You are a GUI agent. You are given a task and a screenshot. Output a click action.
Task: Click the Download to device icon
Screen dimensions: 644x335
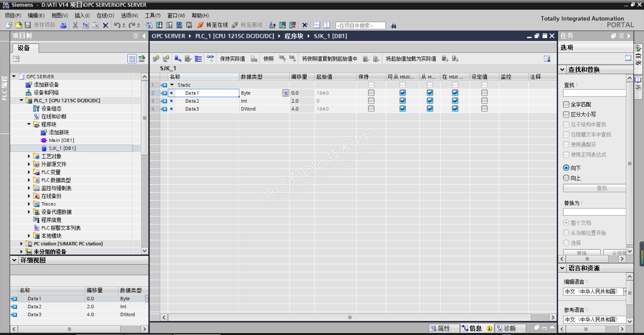(159, 25)
